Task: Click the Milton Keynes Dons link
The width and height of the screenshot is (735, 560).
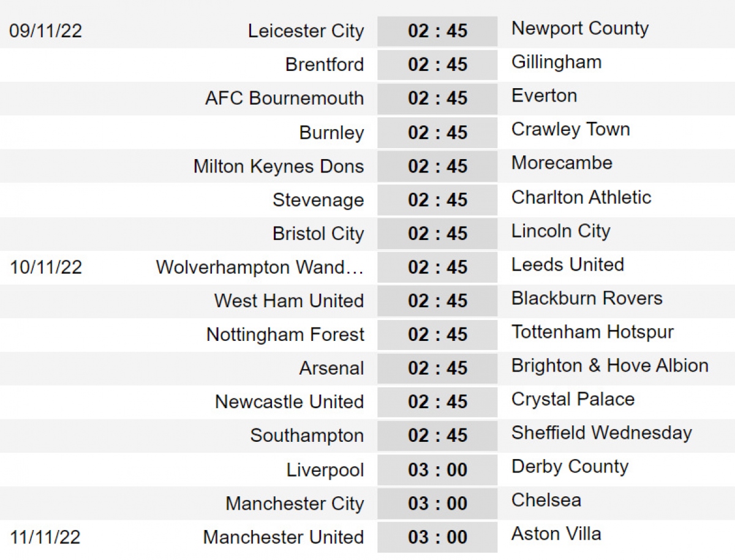Action: click(x=279, y=166)
